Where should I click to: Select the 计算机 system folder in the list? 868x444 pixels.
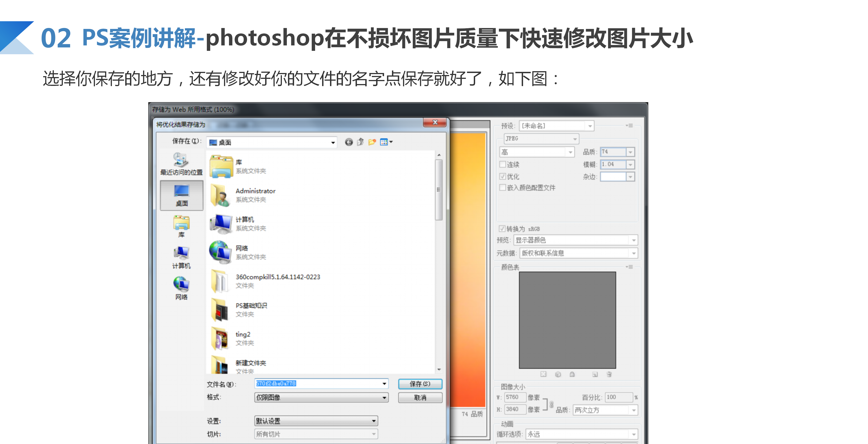(238, 224)
